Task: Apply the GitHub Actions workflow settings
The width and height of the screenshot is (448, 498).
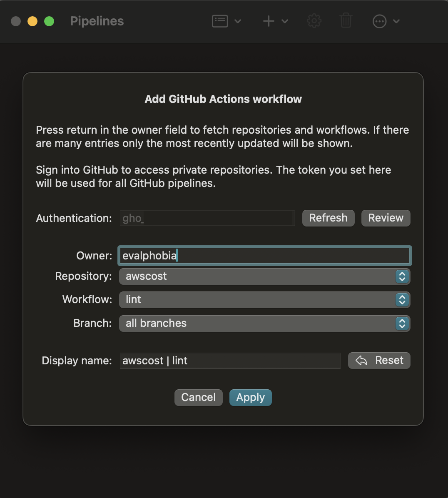Action: coord(251,398)
